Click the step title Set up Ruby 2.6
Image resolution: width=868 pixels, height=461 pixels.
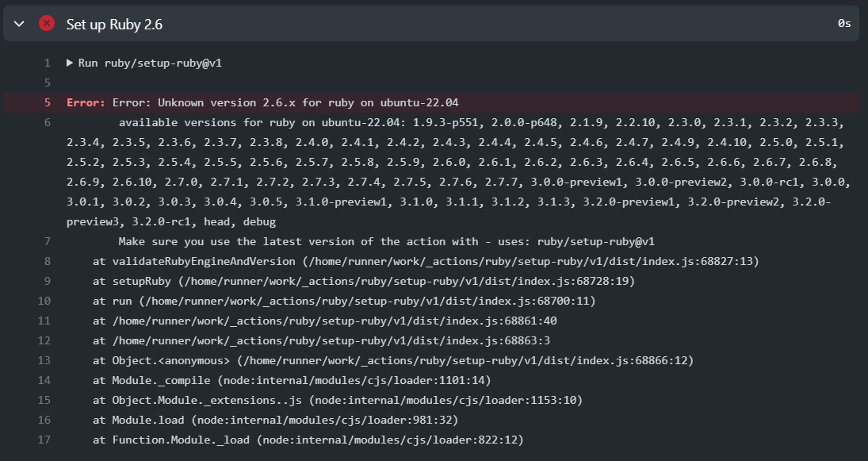coord(115,25)
